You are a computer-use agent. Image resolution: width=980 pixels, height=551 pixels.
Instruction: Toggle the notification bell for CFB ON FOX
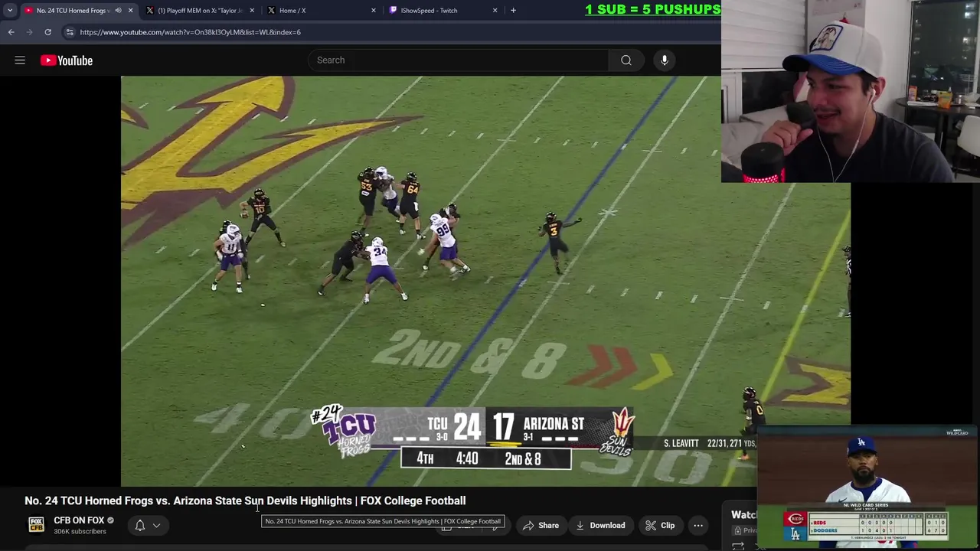pyautogui.click(x=140, y=526)
